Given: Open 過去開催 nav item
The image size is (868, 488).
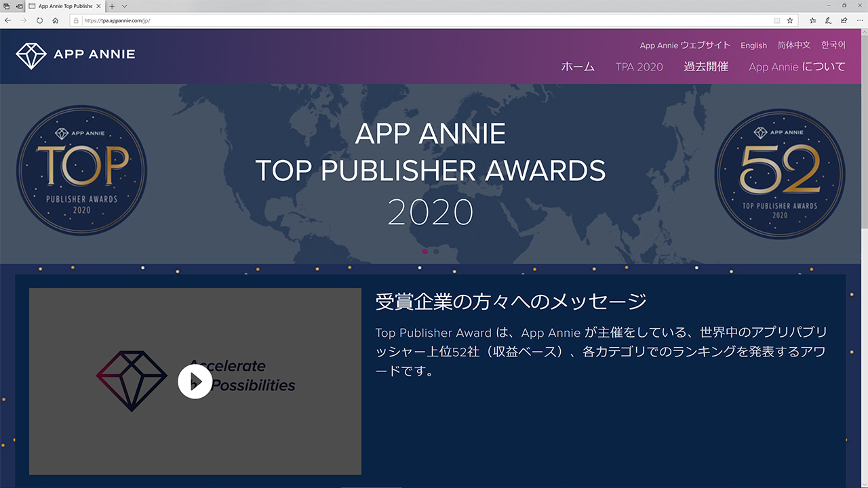Looking at the screenshot, I should [x=706, y=66].
